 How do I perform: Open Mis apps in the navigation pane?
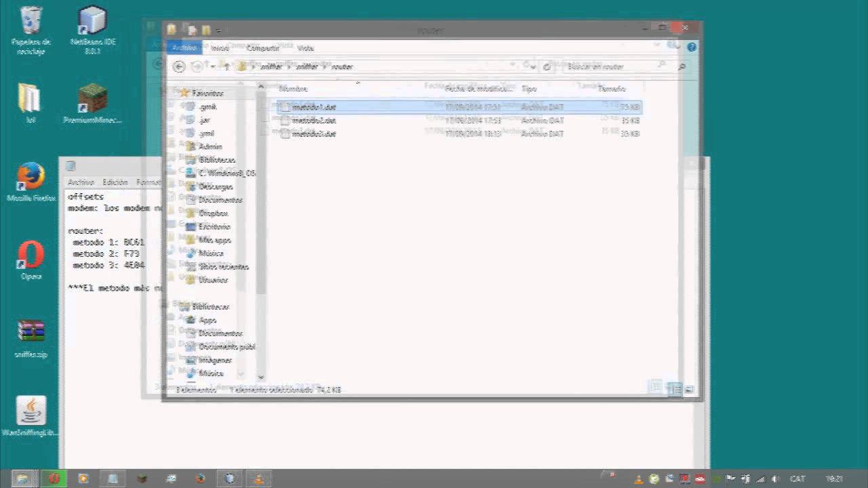[214, 240]
